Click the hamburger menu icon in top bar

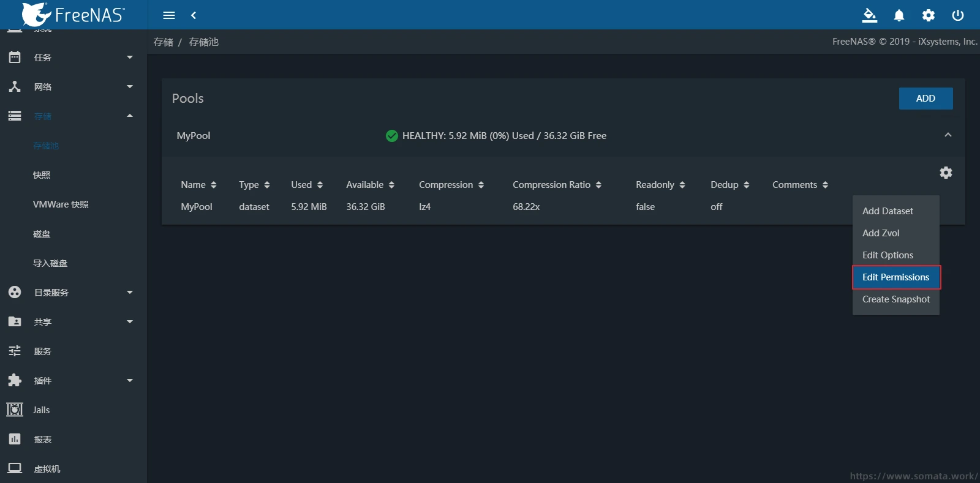(x=169, y=15)
